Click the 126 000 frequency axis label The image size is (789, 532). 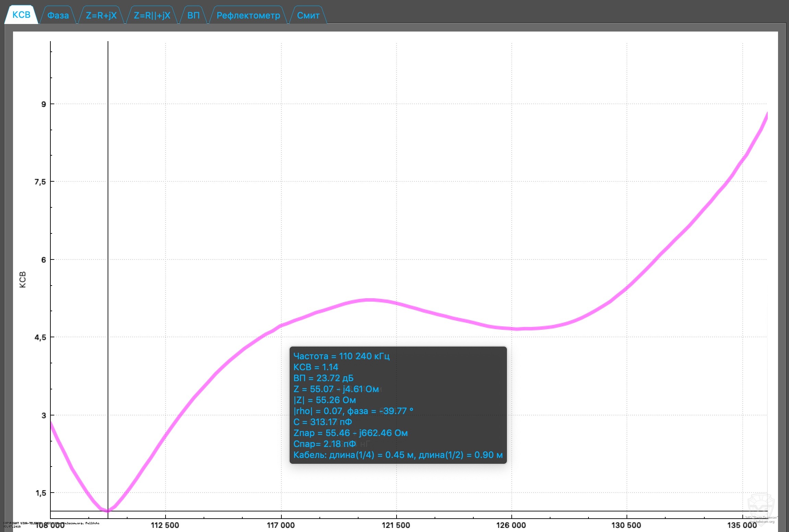pyautogui.click(x=511, y=525)
